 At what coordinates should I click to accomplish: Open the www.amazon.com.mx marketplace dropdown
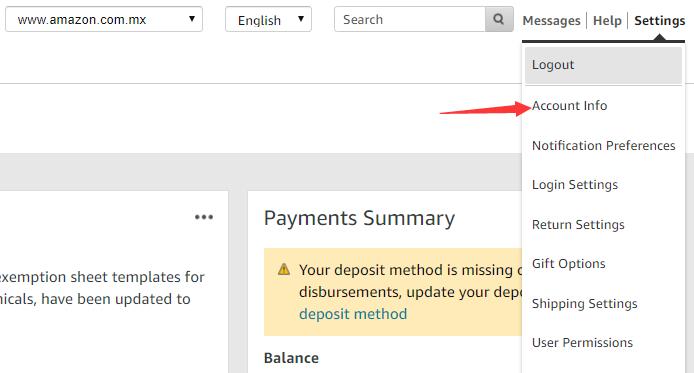pyautogui.click(x=104, y=19)
